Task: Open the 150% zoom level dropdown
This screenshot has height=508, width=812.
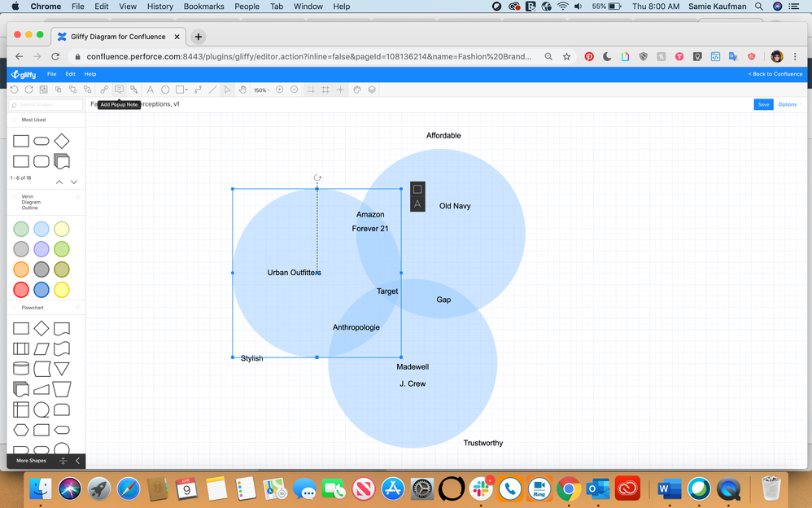Action: point(261,90)
